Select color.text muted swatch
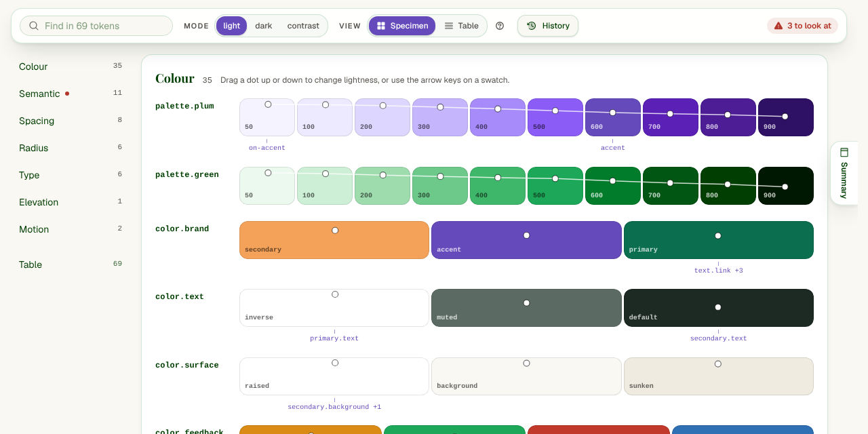The height and width of the screenshot is (434, 868). tap(526, 308)
